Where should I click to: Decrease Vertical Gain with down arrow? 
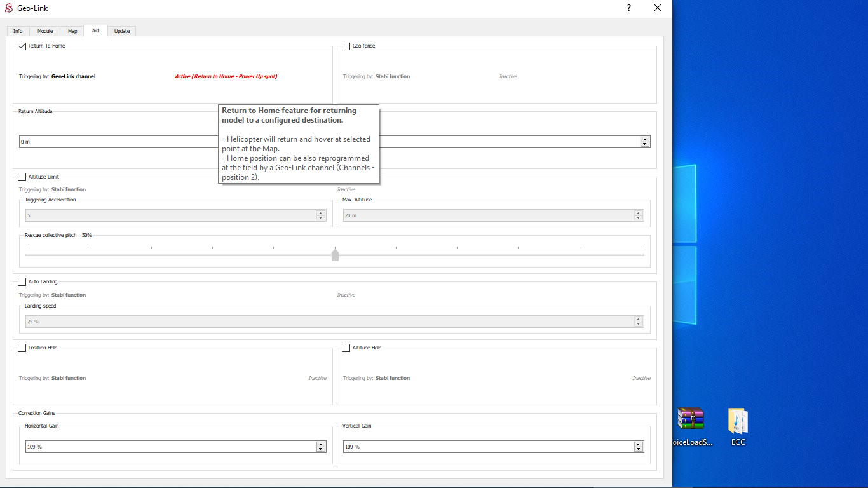[x=639, y=450]
